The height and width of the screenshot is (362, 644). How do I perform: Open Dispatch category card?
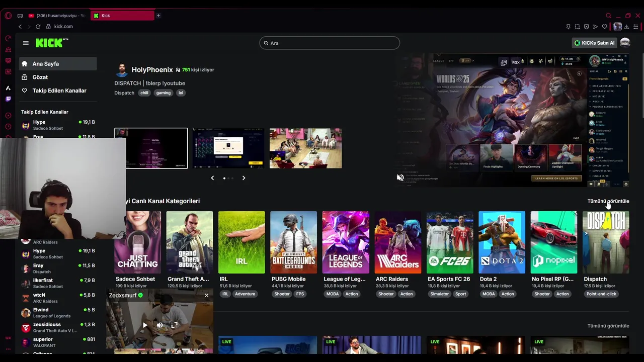pos(606,242)
